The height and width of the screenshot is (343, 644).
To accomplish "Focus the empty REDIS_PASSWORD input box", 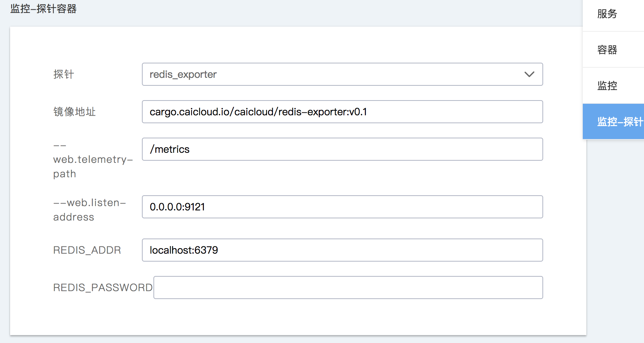I will [x=348, y=288].
